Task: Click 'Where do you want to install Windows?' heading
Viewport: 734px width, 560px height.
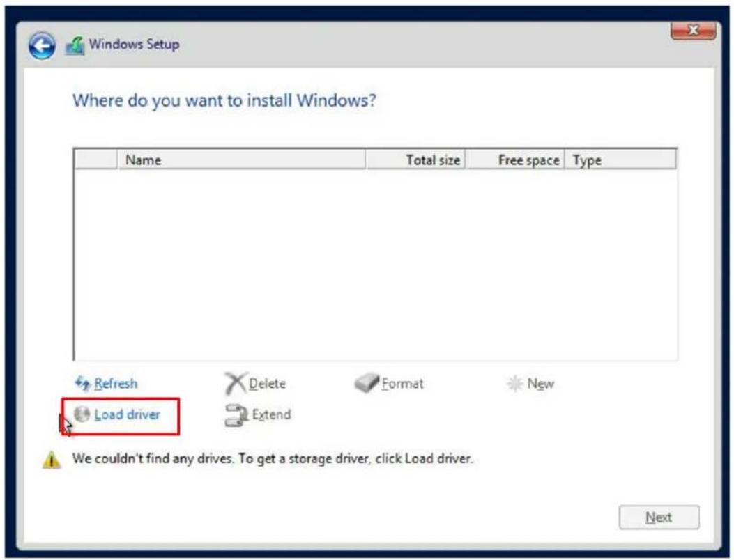Action: click(x=224, y=100)
